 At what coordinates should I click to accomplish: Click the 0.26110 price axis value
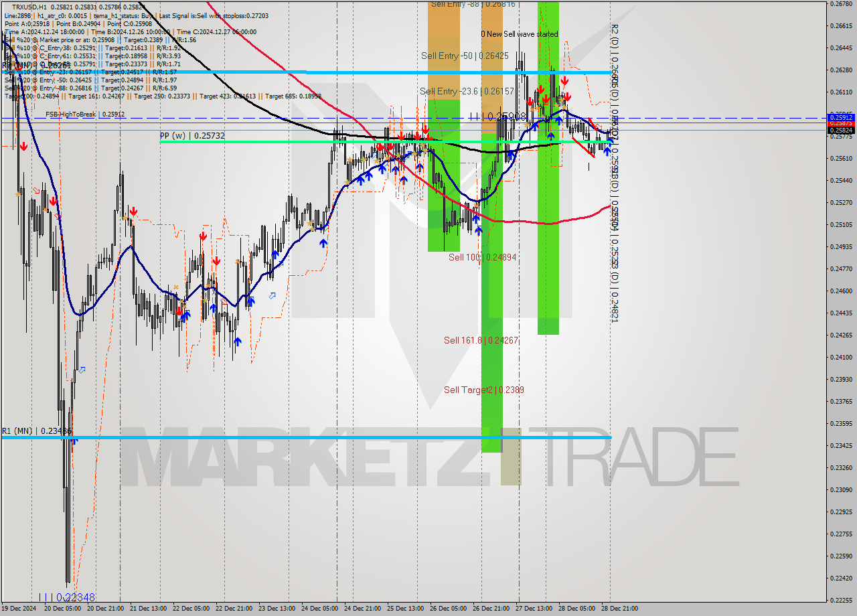click(841, 92)
